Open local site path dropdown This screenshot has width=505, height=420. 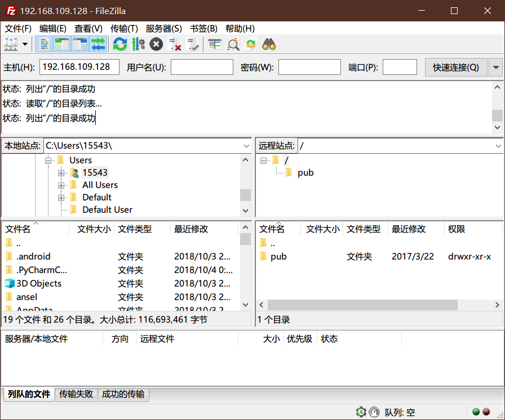[x=246, y=146]
